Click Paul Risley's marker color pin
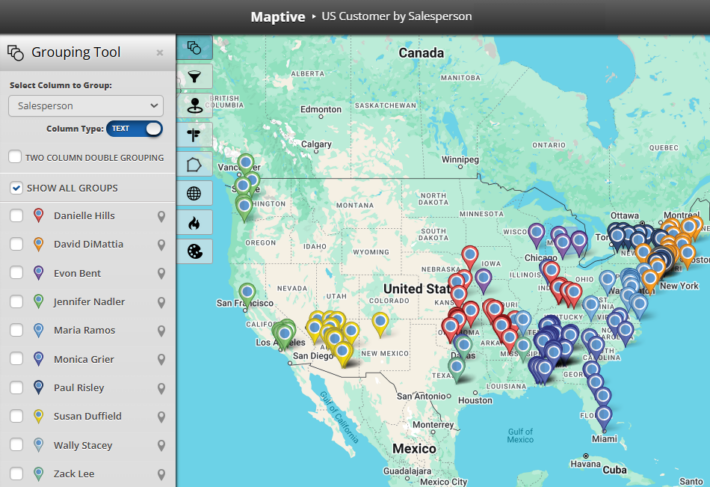The image size is (710, 487). pos(38,388)
